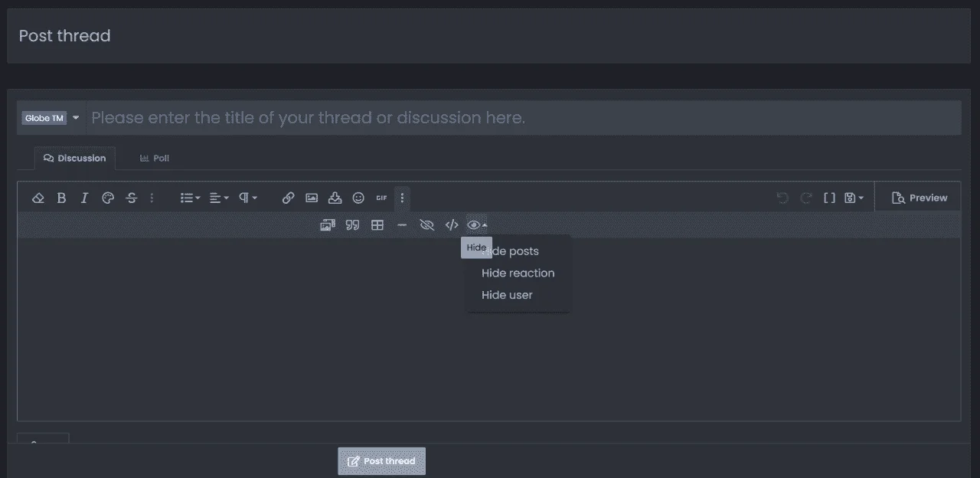980x478 pixels.
Task: Open the list dropdown
Action: [x=190, y=198]
